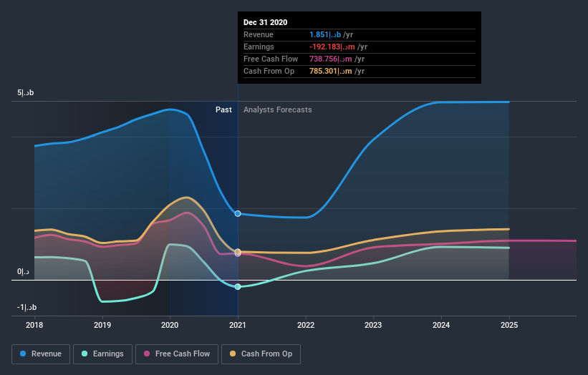Click the 2018 x-axis label
588x375 pixels.
34,325
